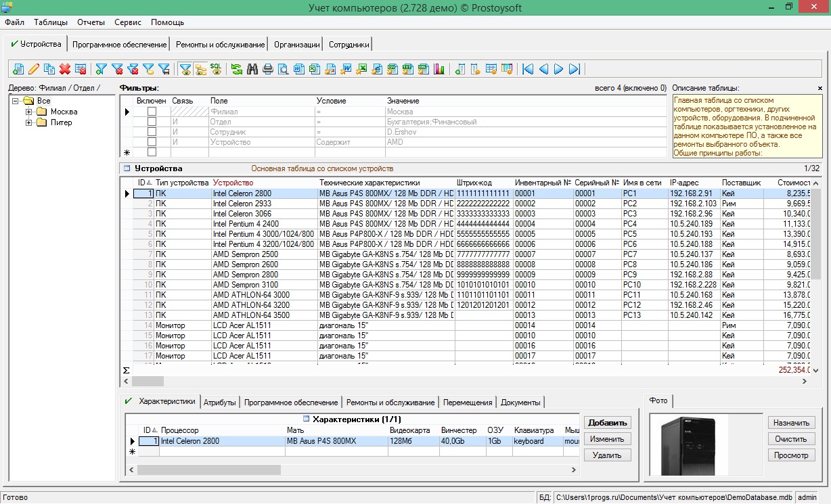The height and width of the screenshot is (504, 831).
Task: Click devices table vertical scrollbar thumb
Action: pos(816,234)
